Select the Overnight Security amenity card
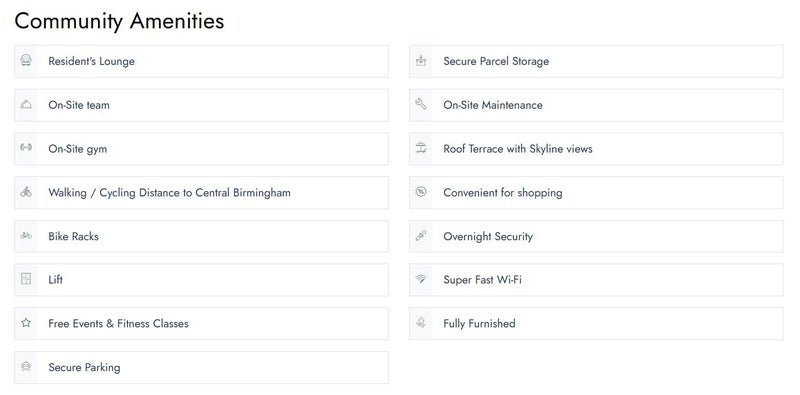The height and width of the screenshot is (395, 800). [596, 236]
